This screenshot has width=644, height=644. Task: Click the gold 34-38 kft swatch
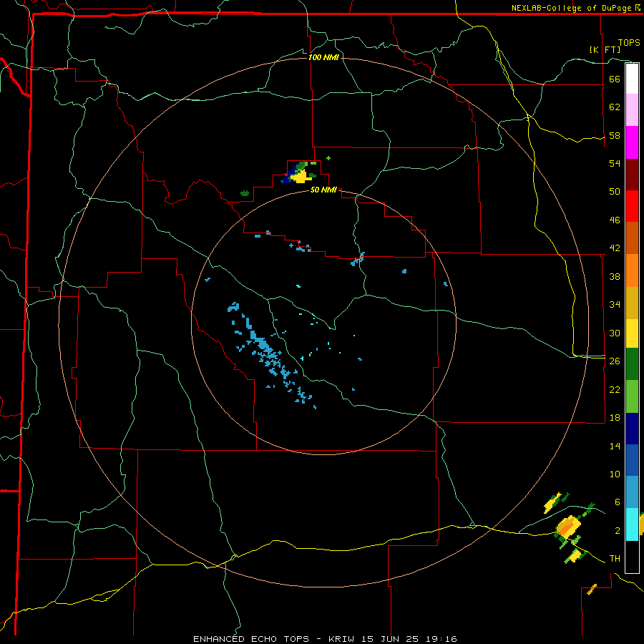(632, 303)
